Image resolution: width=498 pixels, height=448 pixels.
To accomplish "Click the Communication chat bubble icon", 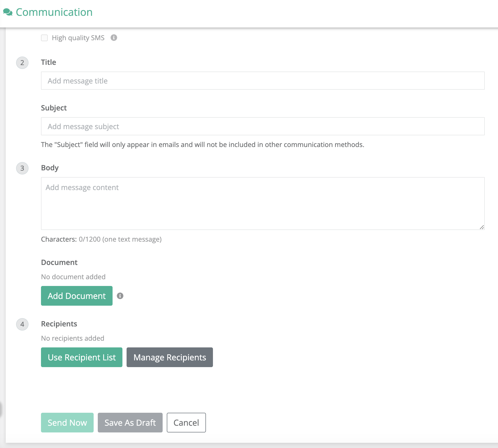I will pyautogui.click(x=8, y=12).
